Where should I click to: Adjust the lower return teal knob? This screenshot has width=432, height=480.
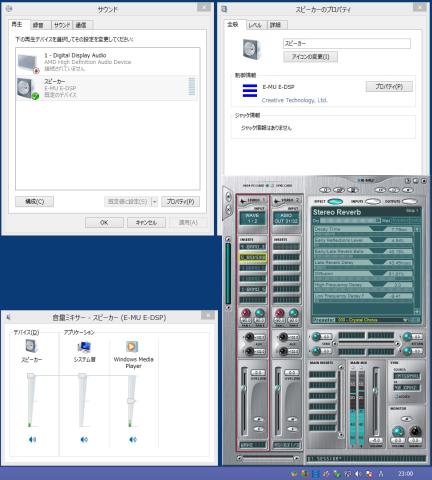(x=407, y=350)
